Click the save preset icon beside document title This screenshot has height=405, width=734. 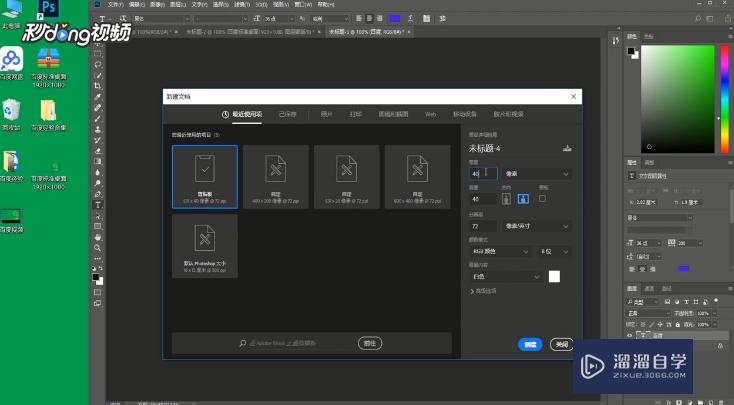tap(567, 148)
